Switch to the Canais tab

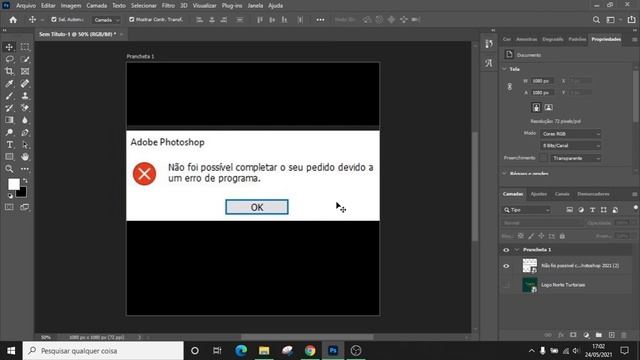tap(562, 194)
